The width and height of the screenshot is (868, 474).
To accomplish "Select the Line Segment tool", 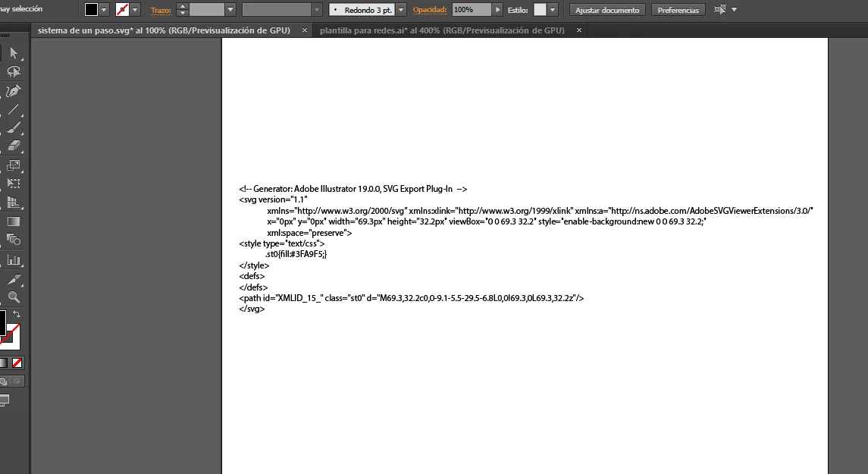I will pos(14,109).
